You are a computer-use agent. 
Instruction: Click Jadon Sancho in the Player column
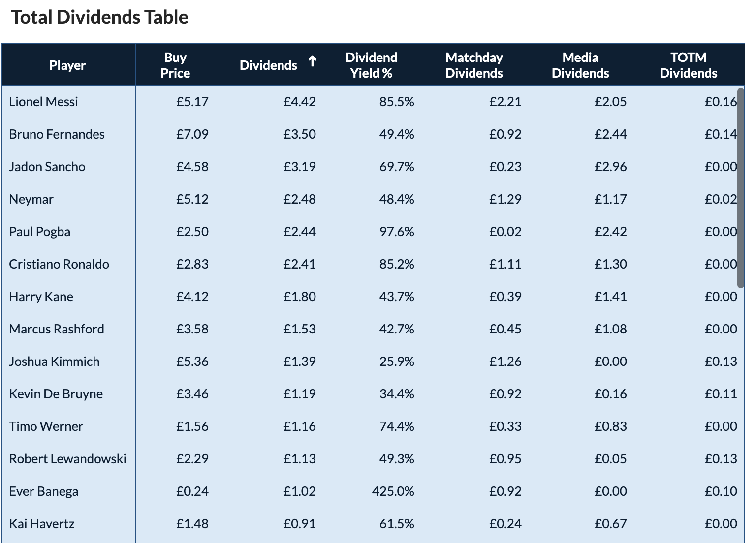[x=47, y=167]
